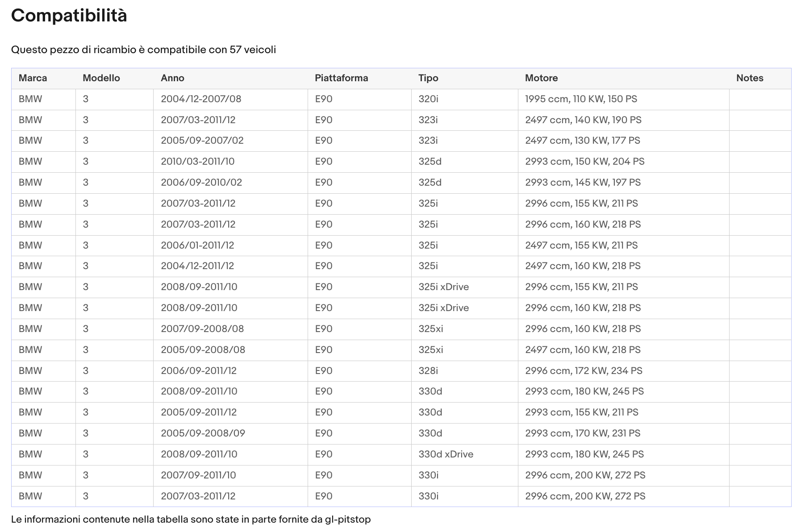Click the 330d xDrive type cell
The image size is (801, 532).
tap(465, 454)
